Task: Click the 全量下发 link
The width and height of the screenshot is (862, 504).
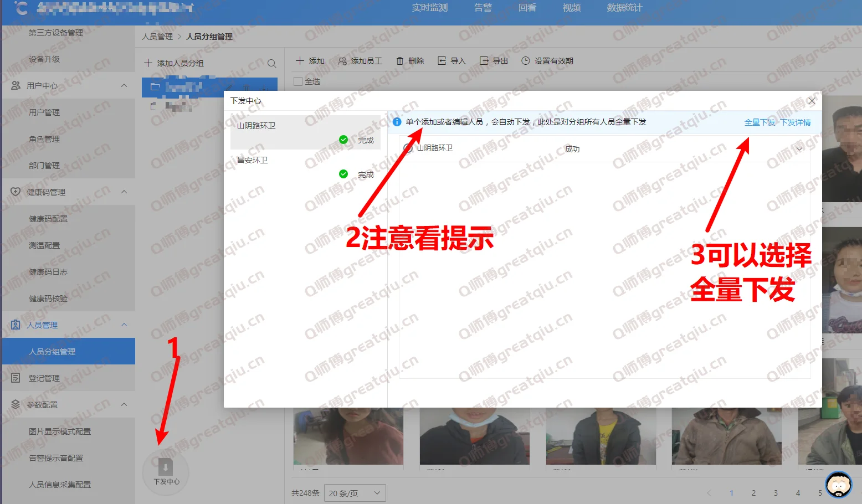Action: coord(760,122)
